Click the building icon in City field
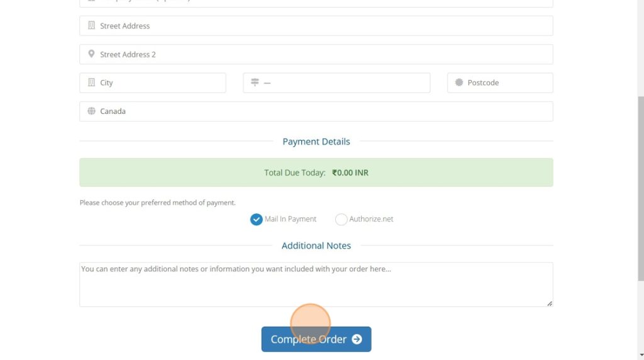Image resolution: width=644 pixels, height=360 pixels. (x=91, y=82)
